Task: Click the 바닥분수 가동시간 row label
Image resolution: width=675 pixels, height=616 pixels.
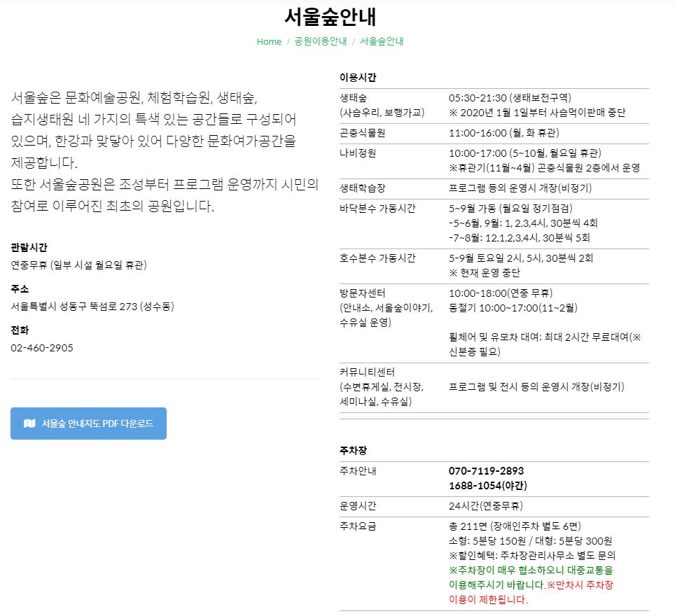Action: coord(377,208)
